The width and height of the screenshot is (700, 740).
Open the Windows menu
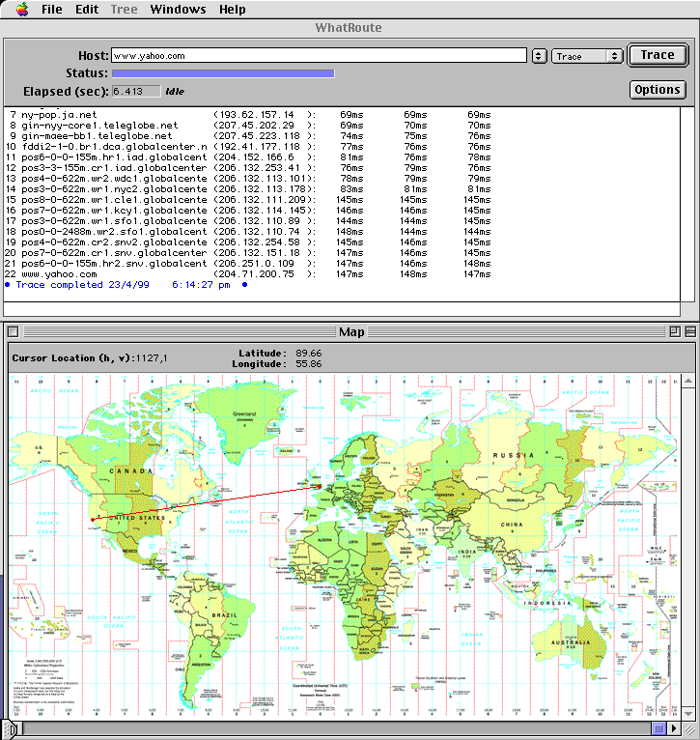[x=178, y=9]
